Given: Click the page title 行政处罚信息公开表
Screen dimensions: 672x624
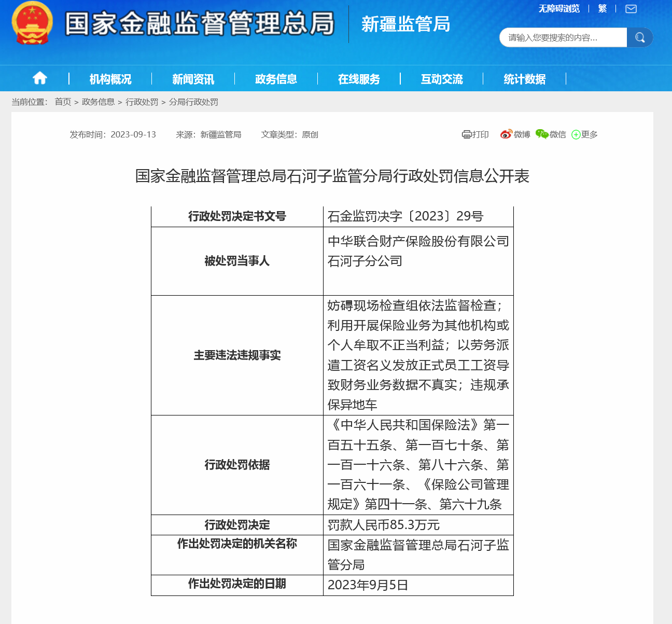Looking at the screenshot, I should click(x=332, y=176).
